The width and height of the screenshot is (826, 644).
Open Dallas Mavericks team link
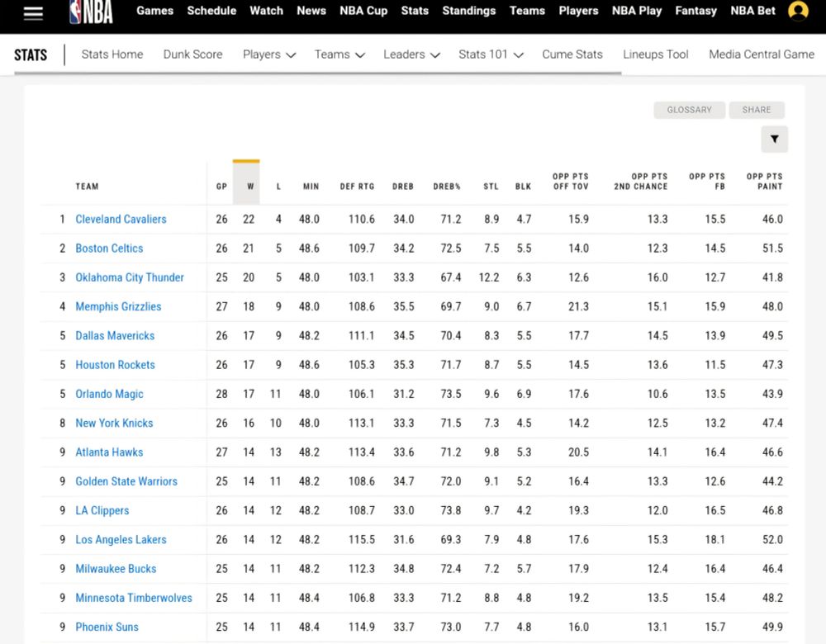point(115,335)
